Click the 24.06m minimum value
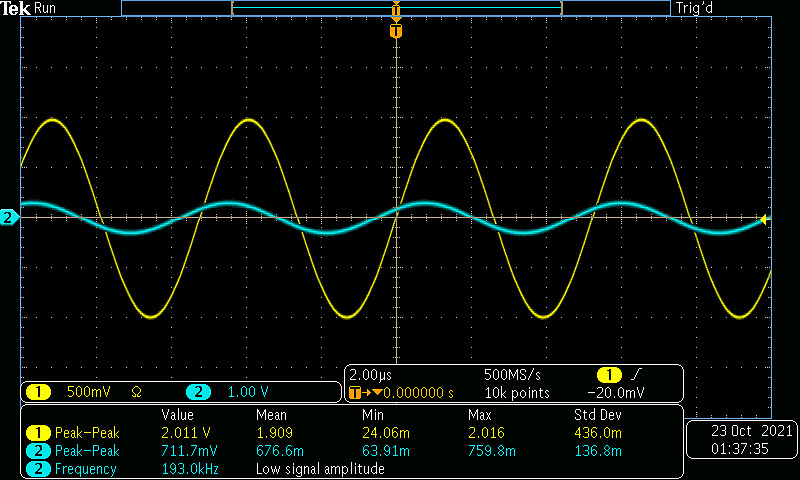The height and width of the screenshot is (480, 800). click(x=386, y=433)
